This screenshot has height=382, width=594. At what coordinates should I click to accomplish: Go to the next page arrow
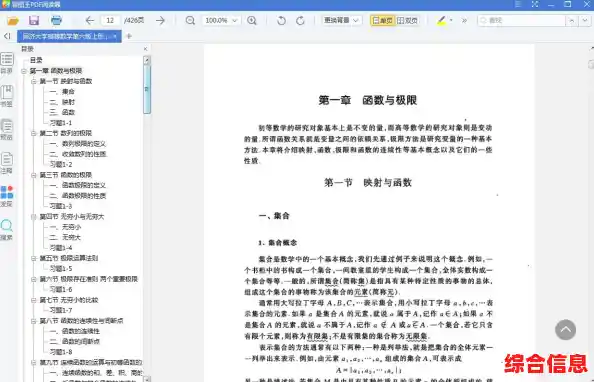160,20
